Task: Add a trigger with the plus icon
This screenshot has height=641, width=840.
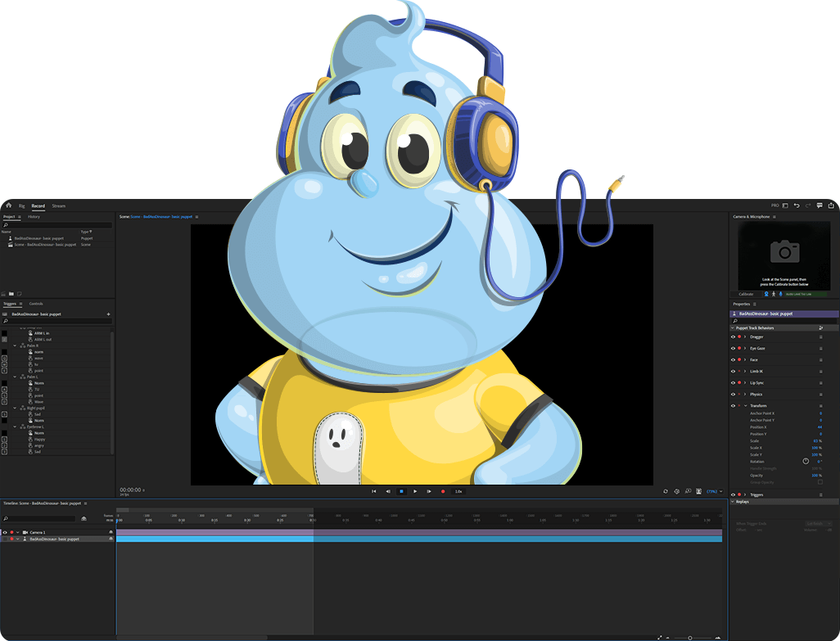Action: (108, 314)
